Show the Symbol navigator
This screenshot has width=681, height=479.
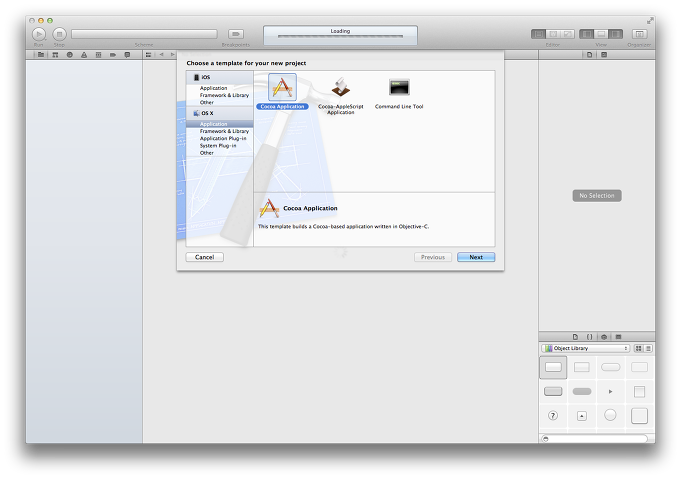coord(55,55)
